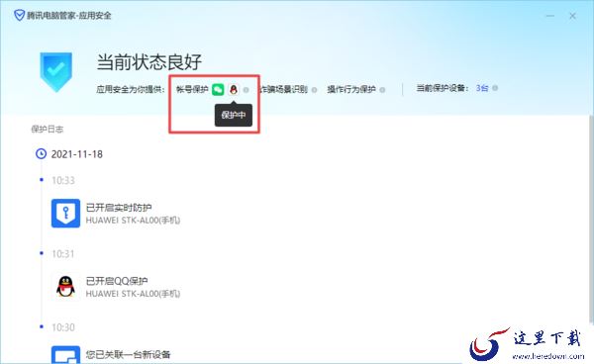Click info dot next to 帐号保护 icons
Viewport: 594px width, 364px height.
click(247, 90)
